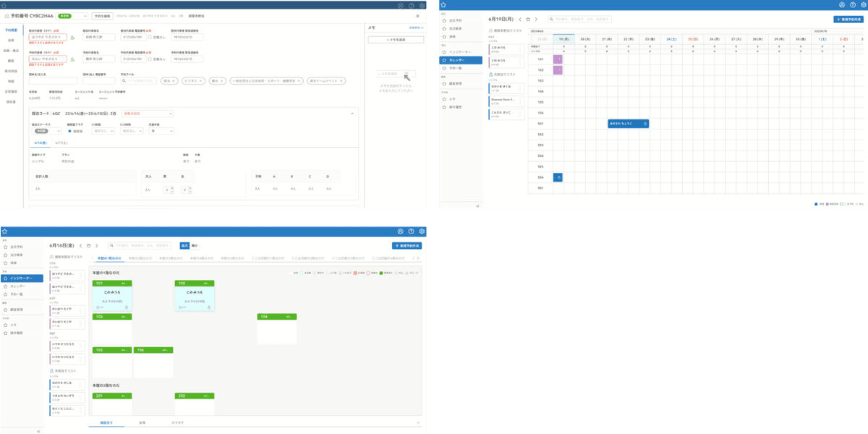The image size is (868, 434).
Task: Select カラオケ tab at indicator window bottom
Action: 178,422
